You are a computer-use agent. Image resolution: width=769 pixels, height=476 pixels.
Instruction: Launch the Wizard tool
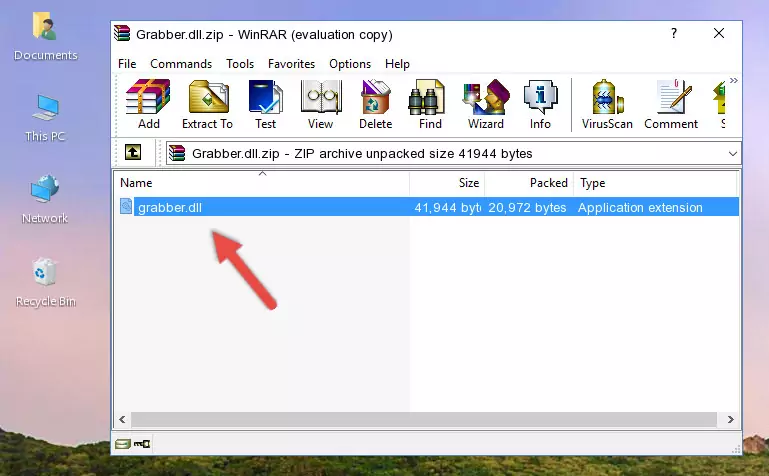486,104
